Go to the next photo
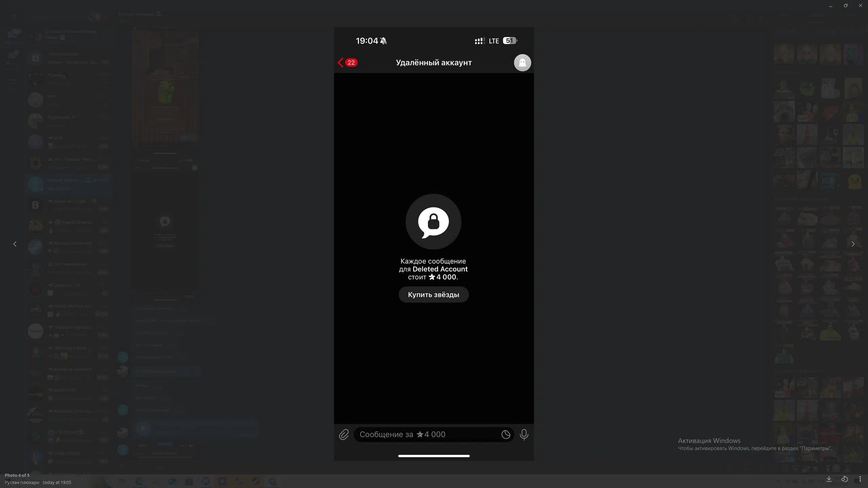Screen dimensions: 868x488 pyautogui.click(x=853, y=244)
